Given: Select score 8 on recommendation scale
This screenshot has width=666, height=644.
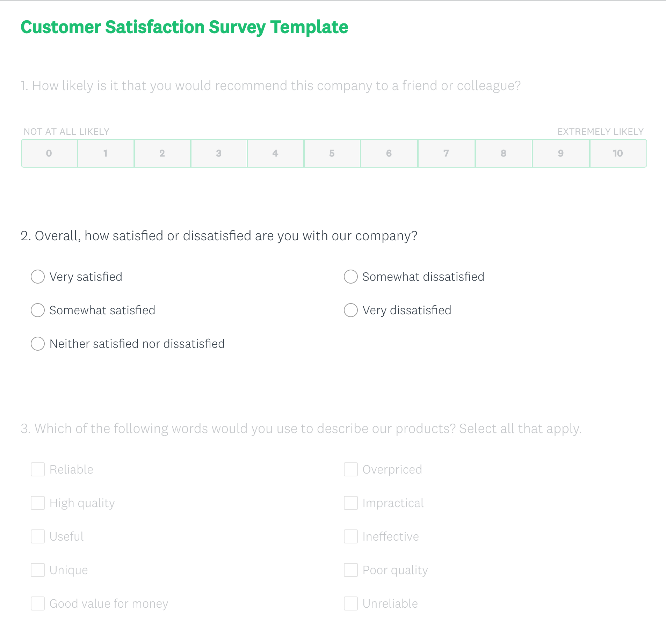Looking at the screenshot, I should (x=504, y=153).
